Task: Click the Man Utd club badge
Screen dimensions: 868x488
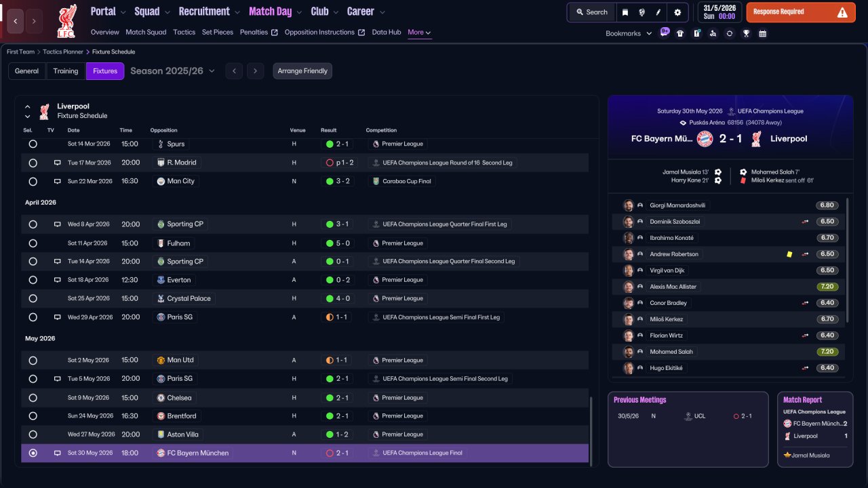Action: [x=161, y=360]
